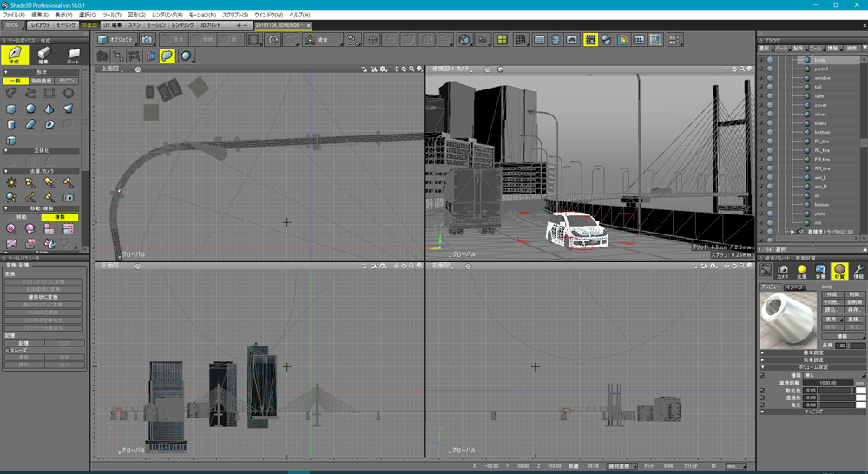Screen dimensions: 868x474
Task: Click the crosshair target toolbar icon
Action: [372, 40]
